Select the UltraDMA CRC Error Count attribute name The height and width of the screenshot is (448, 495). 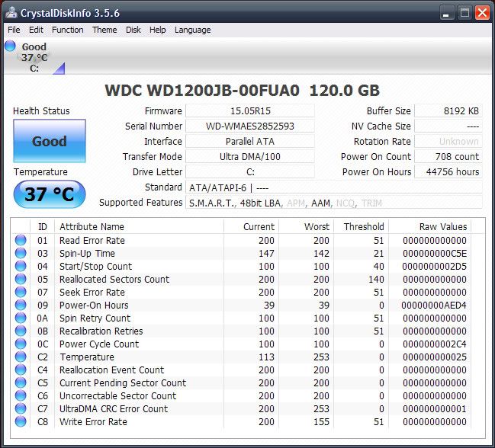(114, 409)
